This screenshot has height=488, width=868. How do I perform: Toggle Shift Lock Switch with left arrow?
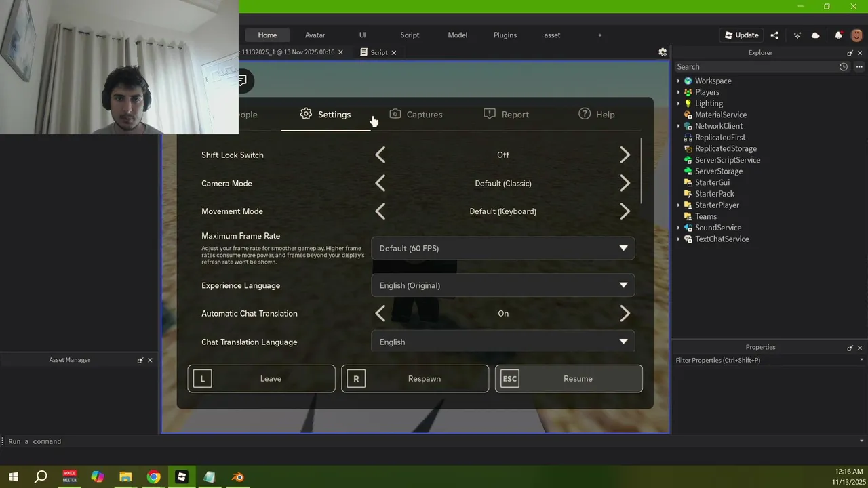pos(380,155)
